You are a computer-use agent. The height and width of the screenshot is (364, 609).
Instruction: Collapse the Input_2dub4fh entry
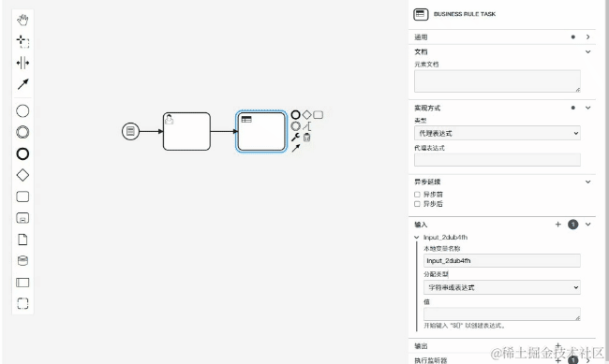click(x=417, y=237)
